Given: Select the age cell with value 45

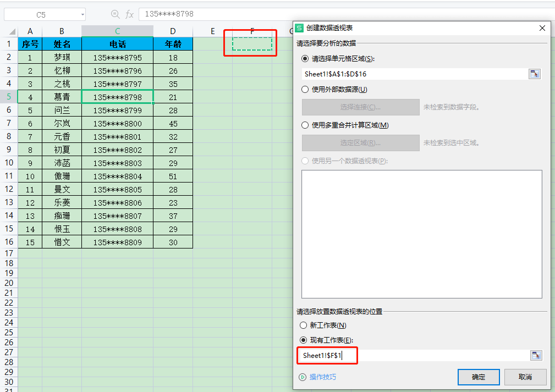Looking at the screenshot, I should [x=173, y=123].
